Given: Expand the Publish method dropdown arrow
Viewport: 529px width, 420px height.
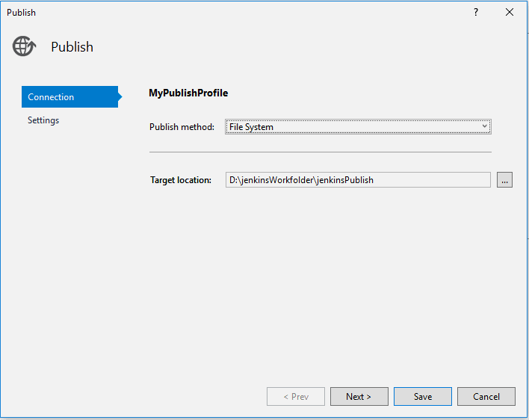Looking at the screenshot, I should 485,127.
